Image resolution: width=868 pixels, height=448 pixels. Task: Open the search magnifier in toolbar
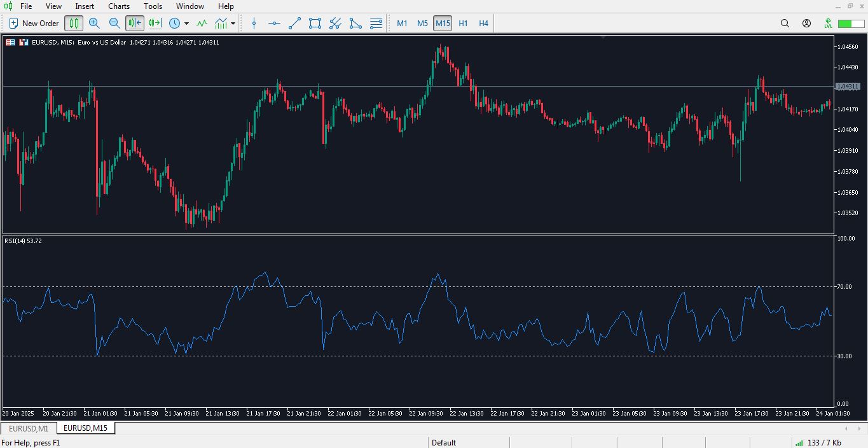[785, 24]
